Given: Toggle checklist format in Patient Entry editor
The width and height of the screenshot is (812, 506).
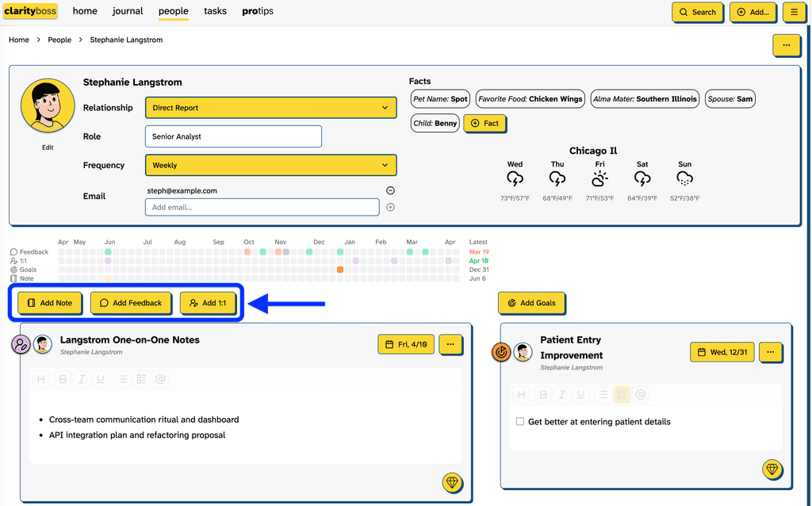Looking at the screenshot, I should click(621, 394).
